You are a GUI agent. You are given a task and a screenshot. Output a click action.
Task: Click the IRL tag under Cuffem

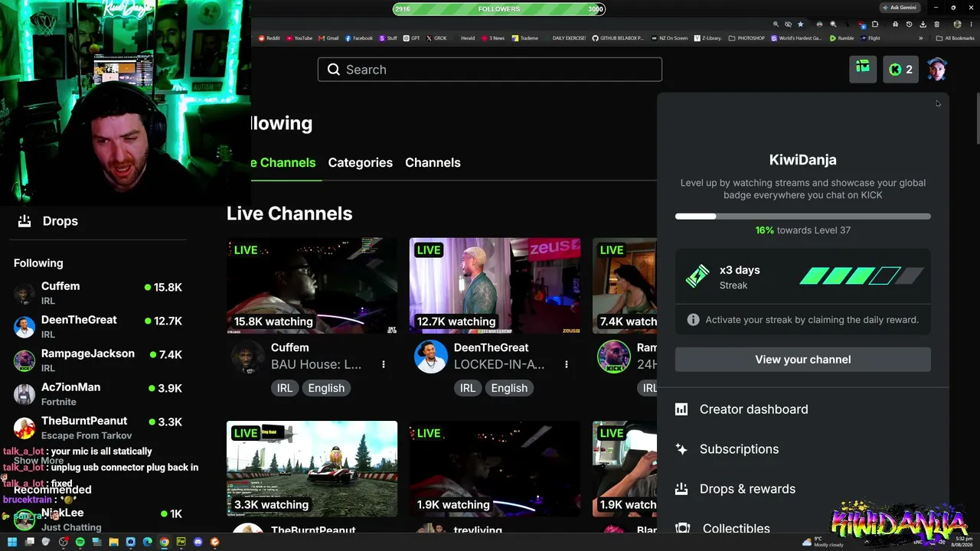[x=285, y=388]
